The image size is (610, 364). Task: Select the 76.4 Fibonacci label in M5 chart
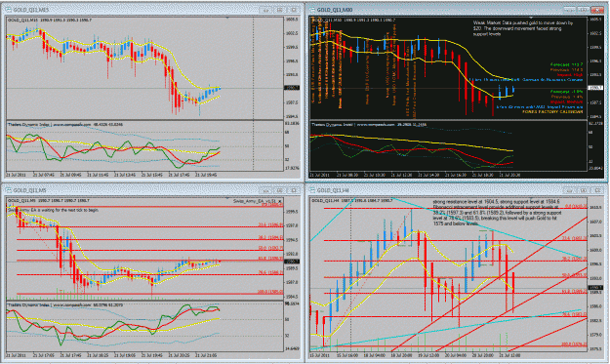click(x=271, y=272)
